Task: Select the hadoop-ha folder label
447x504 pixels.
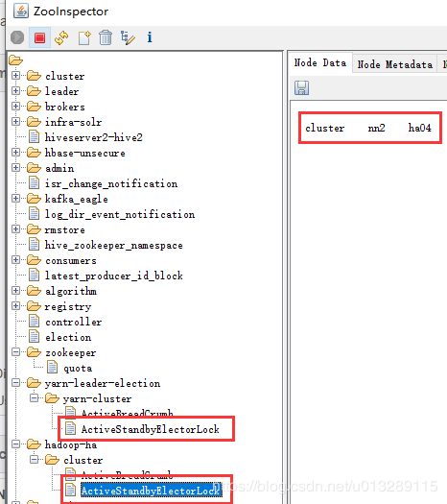Action: point(71,445)
